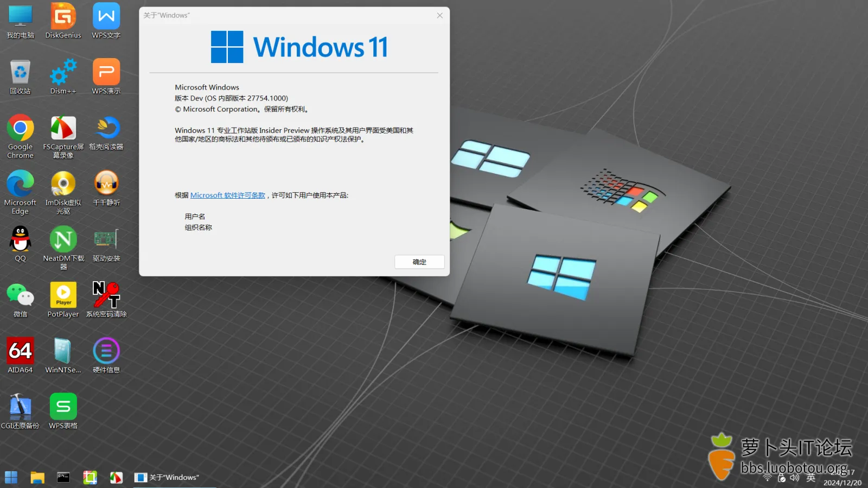
Task: Open command prompt taskbar icon
Action: [x=63, y=477]
